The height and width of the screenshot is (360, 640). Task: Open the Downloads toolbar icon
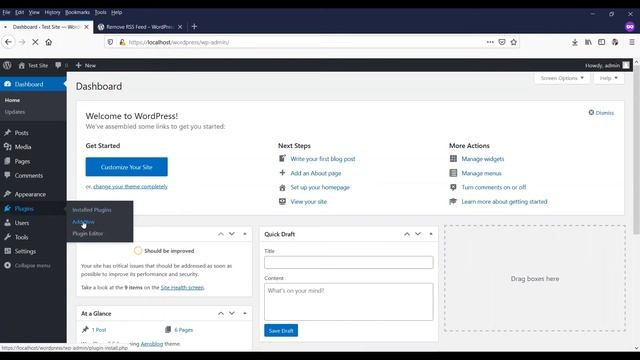(x=575, y=42)
